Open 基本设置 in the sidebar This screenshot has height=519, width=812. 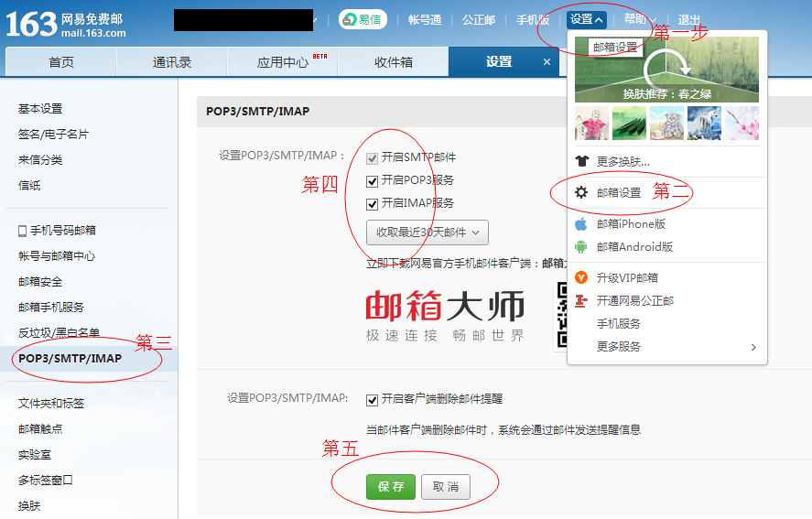coord(40,109)
